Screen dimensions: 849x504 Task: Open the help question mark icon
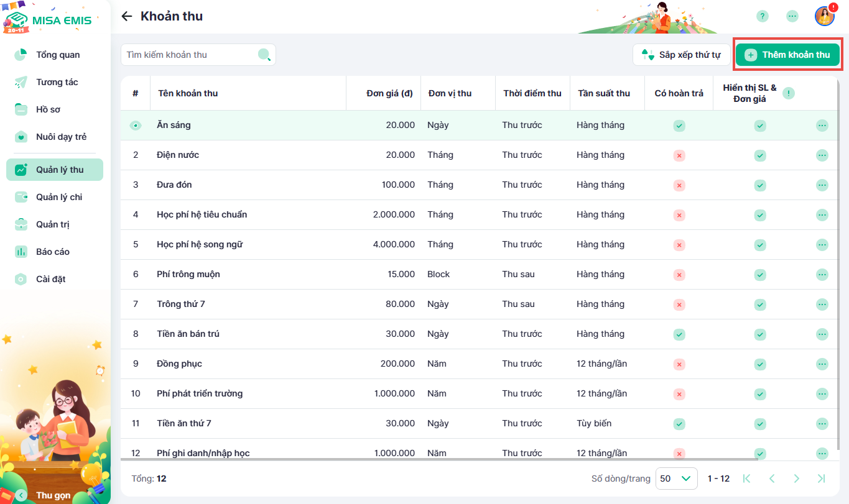tap(762, 16)
